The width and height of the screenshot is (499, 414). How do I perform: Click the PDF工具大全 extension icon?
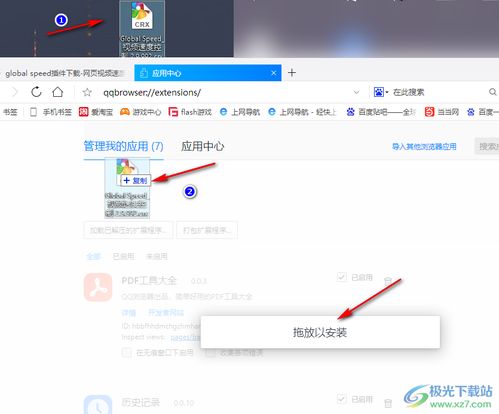click(x=98, y=287)
